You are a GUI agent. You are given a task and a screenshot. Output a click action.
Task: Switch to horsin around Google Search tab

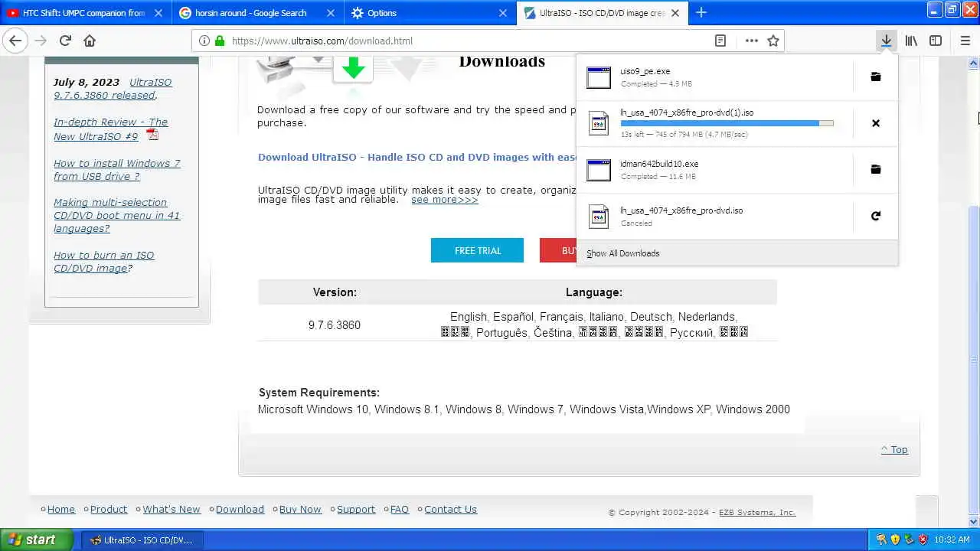point(258,13)
